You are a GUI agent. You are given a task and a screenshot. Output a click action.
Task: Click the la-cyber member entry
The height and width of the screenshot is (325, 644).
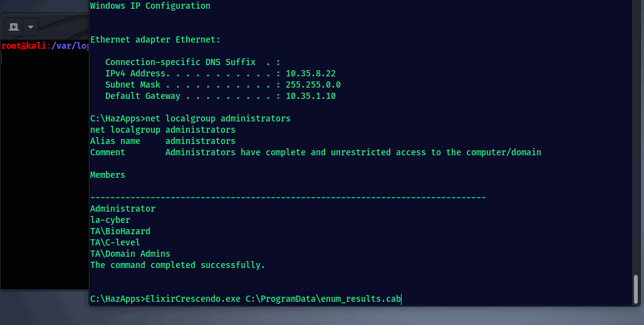coord(110,220)
